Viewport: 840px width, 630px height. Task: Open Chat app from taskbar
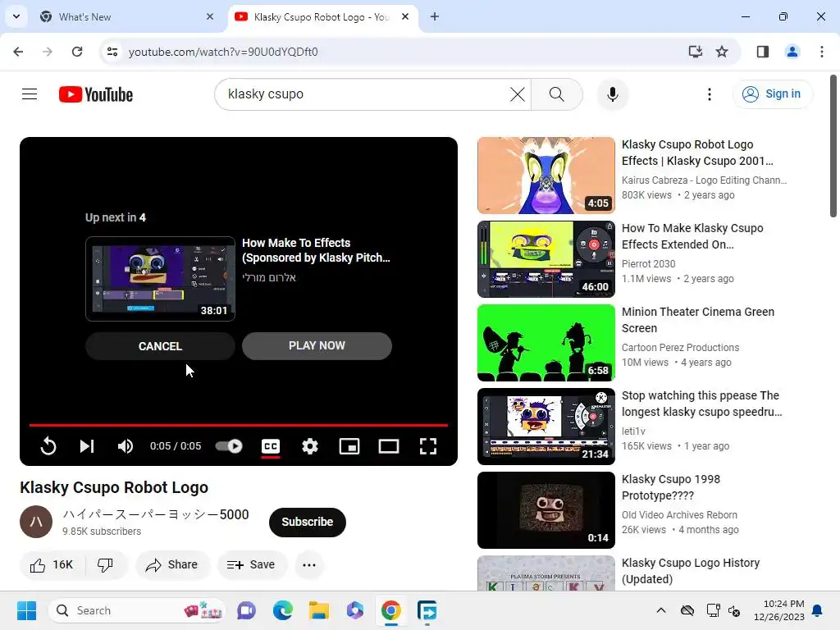click(246, 610)
